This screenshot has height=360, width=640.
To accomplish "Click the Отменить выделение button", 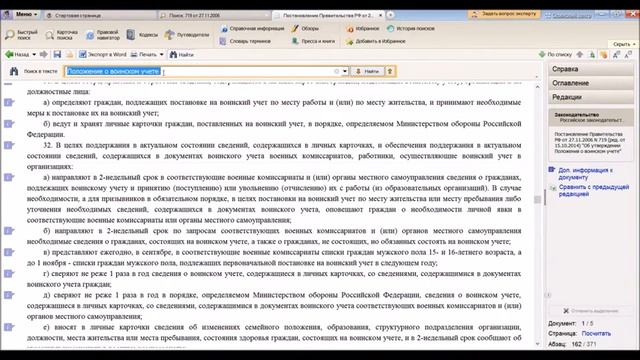I will 590,311.
